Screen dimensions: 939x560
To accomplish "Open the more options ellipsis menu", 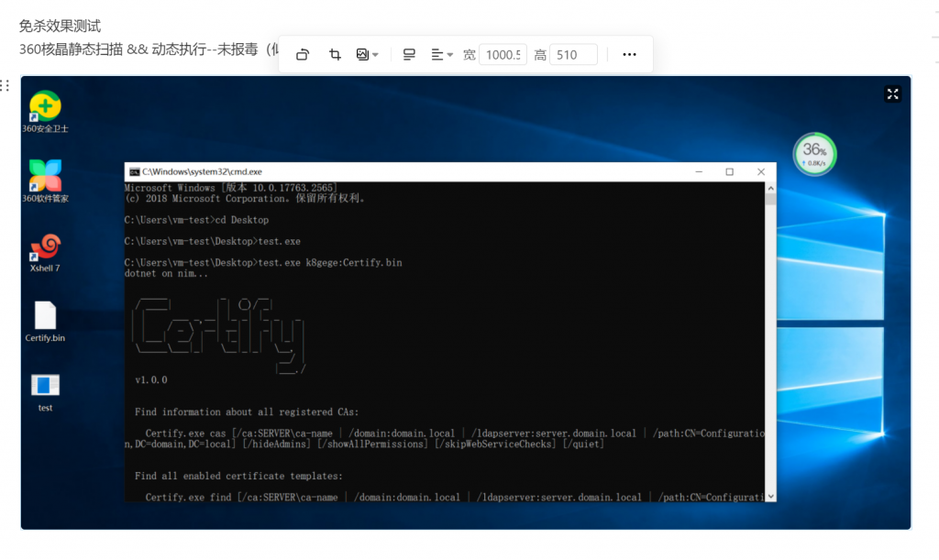I will point(629,54).
